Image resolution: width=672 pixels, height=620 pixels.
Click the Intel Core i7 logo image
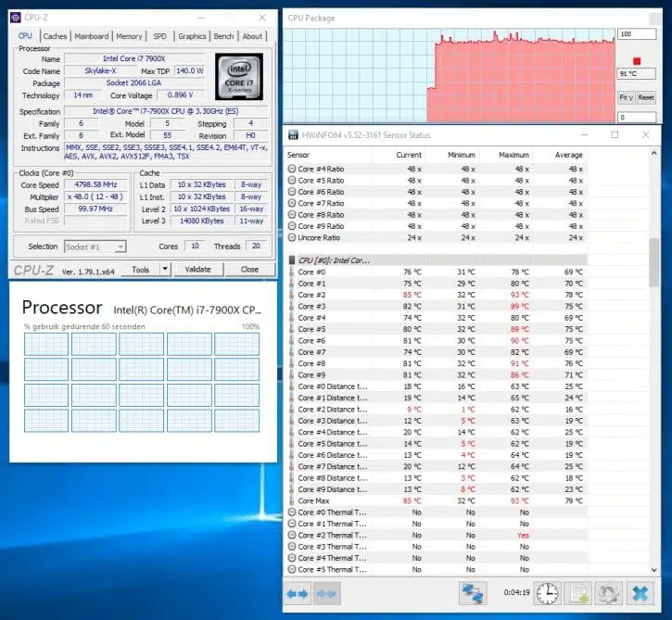[x=239, y=77]
